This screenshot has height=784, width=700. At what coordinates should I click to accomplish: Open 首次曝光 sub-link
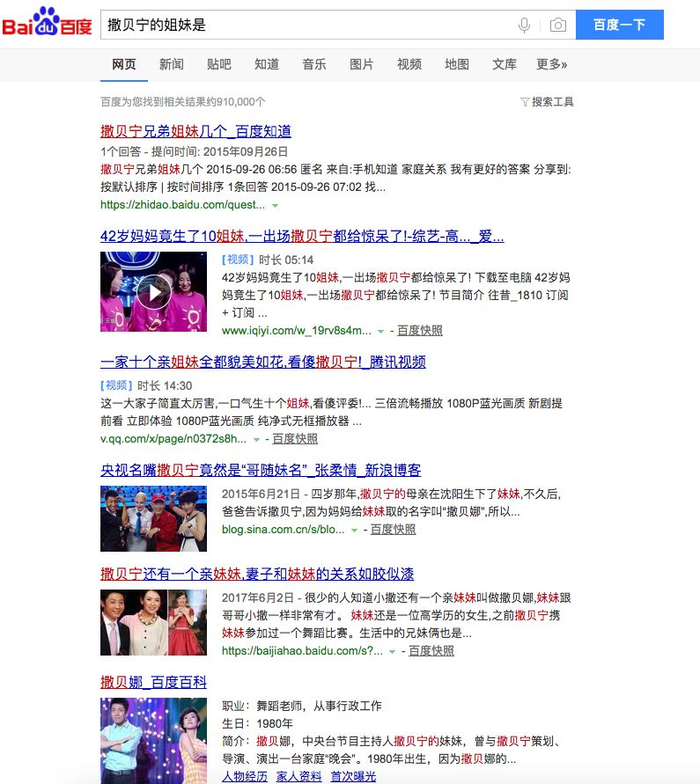click(353, 776)
